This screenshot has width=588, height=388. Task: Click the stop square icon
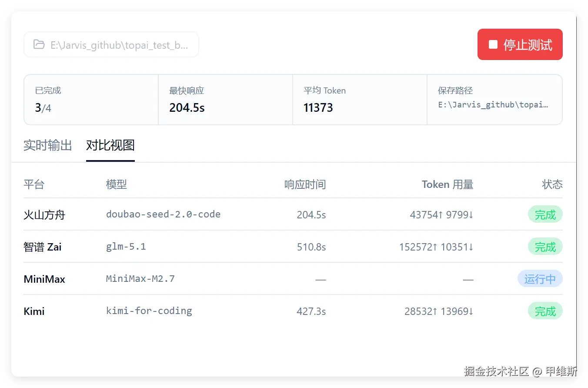tap(493, 44)
